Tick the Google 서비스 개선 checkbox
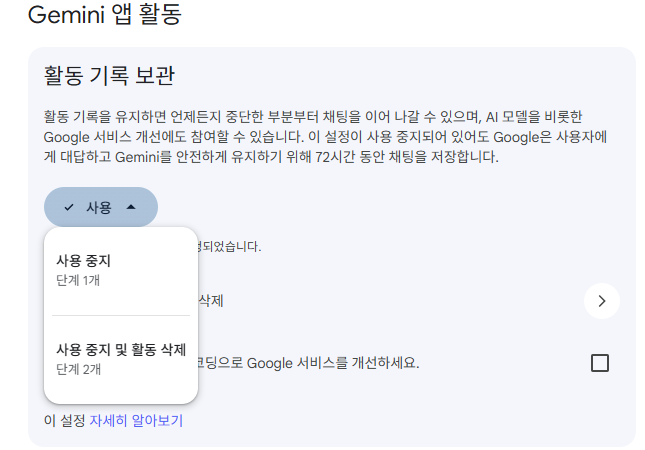This screenshot has height=450, width=645. [599, 363]
